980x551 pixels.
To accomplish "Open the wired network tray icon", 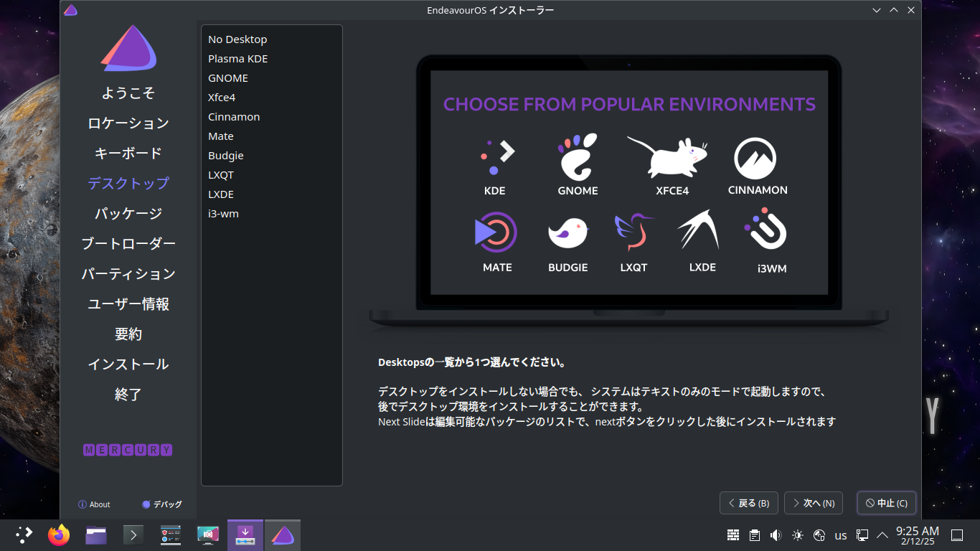I will [862, 535].
